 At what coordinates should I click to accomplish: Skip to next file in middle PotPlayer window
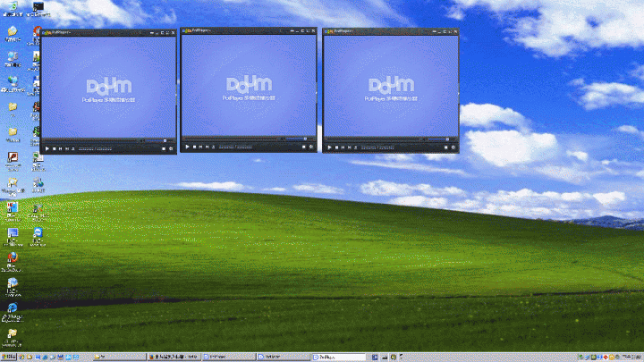tap(208, 147)
